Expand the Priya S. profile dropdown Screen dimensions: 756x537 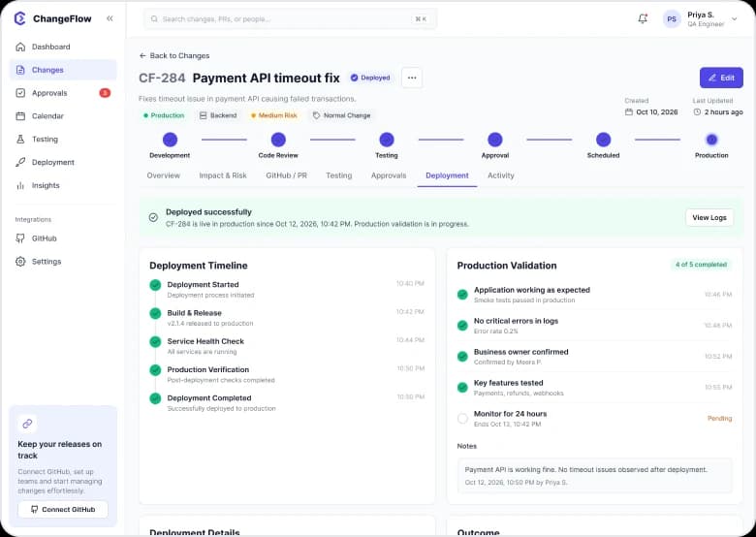click(x=735, y=19)
